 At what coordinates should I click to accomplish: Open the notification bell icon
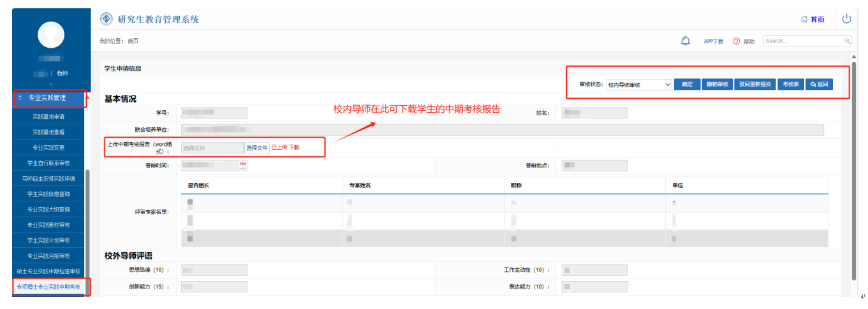pyautogui.click(x=686, y=41)
